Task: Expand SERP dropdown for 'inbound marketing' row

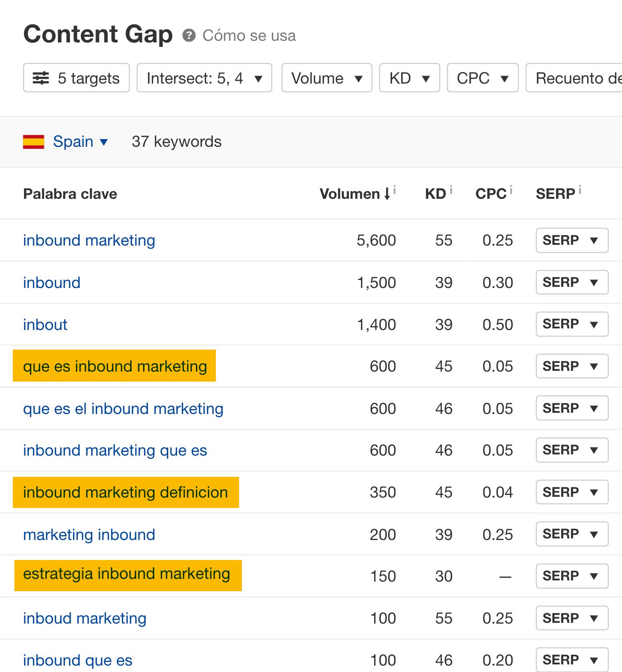Action: (x=572, y=240)
